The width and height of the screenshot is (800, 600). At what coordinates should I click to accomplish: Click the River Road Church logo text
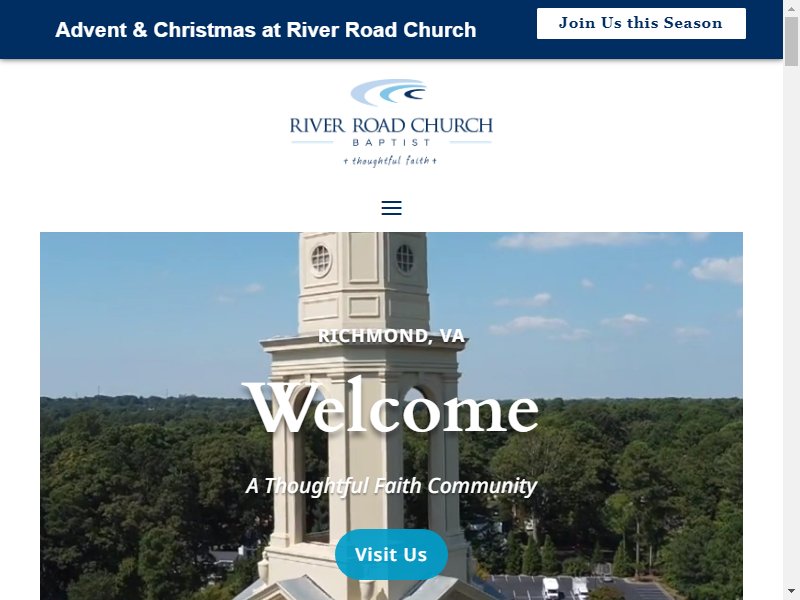pos(391,125)
